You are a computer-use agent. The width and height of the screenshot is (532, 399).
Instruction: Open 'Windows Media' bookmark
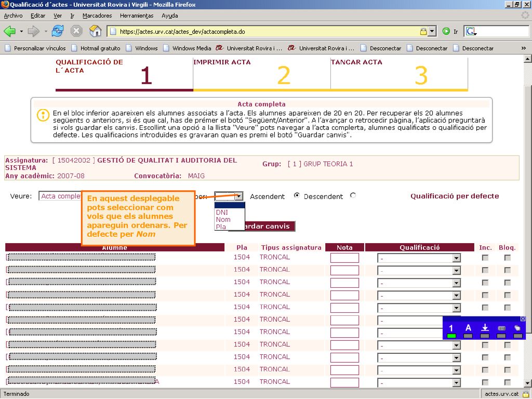click(x=187, y=48)
